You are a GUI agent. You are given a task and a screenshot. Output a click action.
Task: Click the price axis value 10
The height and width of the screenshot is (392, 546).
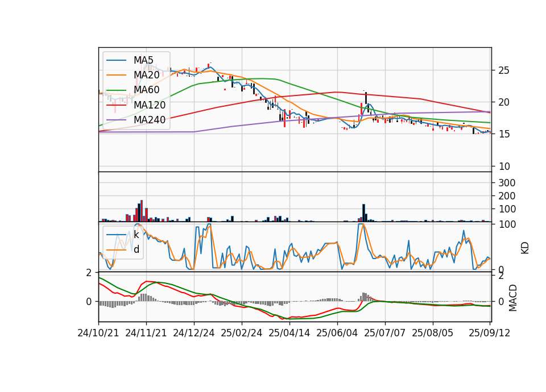(504, 166)
